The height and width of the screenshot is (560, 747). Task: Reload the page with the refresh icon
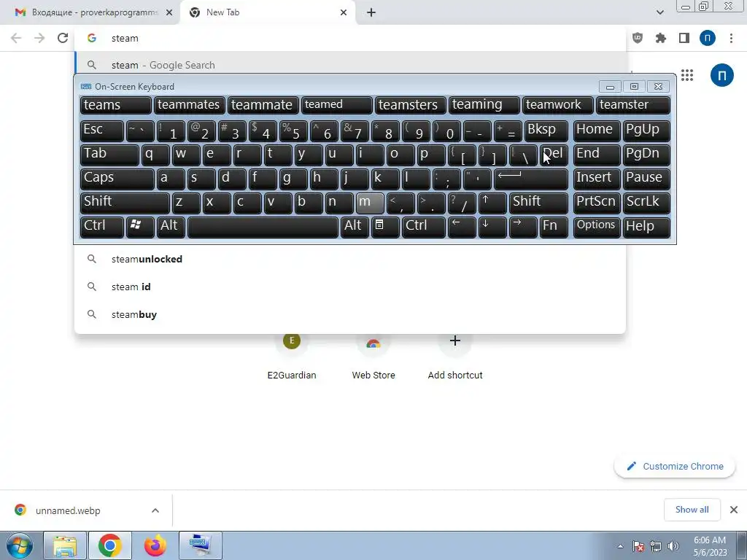[63, 38]
